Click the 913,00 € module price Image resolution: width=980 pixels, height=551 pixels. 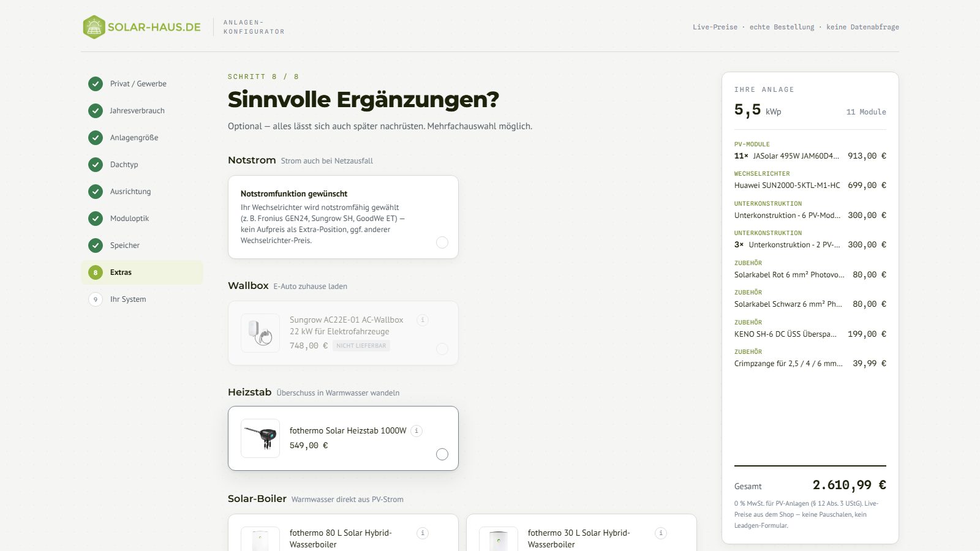tap(867, 156)
